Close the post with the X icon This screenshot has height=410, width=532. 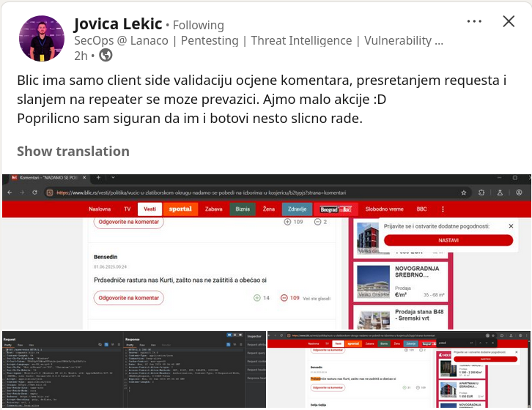pyautogui.click(x=509, y=21)
